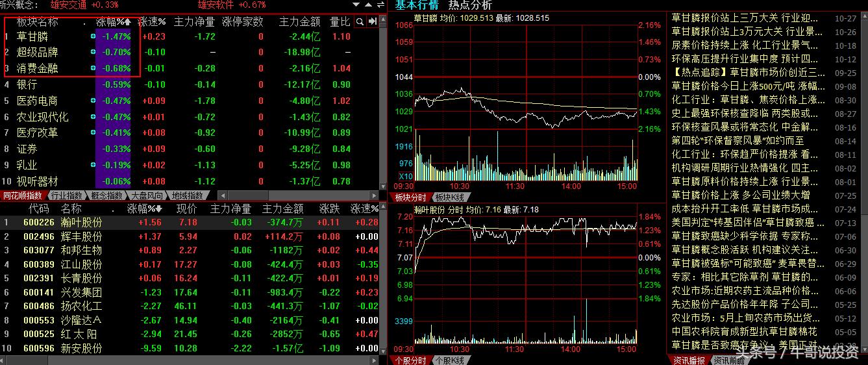Click right arrow of sector horizontal scrollbar
Image resolution: width=868 pixels, height=365 pixels.
coord(374,195)
